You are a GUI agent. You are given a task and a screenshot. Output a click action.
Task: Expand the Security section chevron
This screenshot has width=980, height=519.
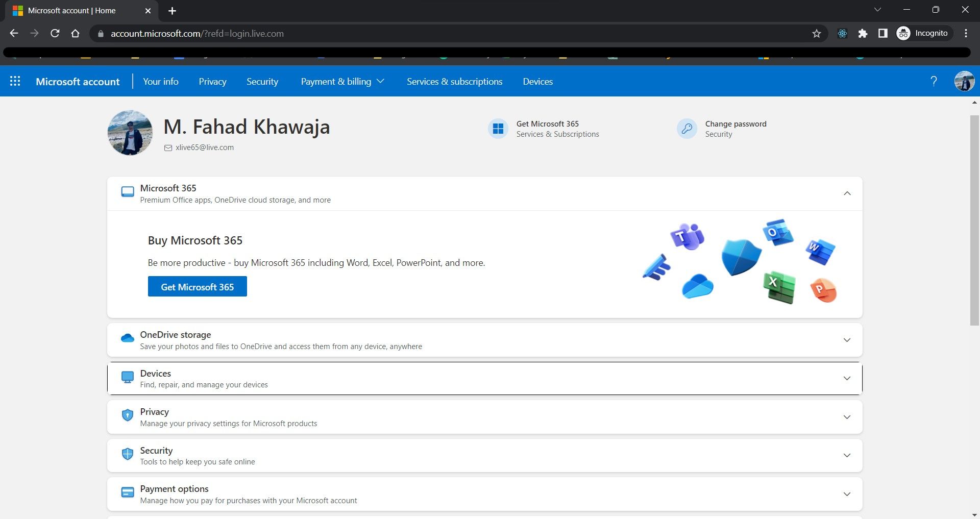(847, 455)
